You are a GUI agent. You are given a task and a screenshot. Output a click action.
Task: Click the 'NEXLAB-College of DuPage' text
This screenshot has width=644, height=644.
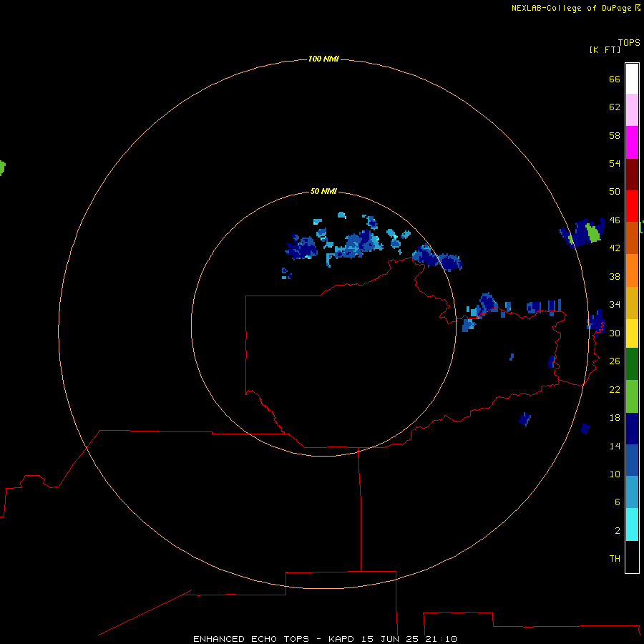(x=571, y=8)
